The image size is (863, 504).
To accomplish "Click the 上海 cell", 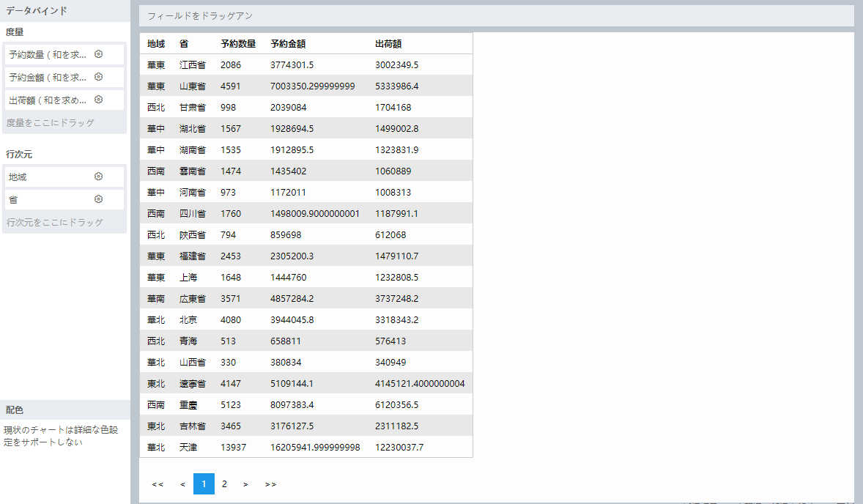I will 188,278.
